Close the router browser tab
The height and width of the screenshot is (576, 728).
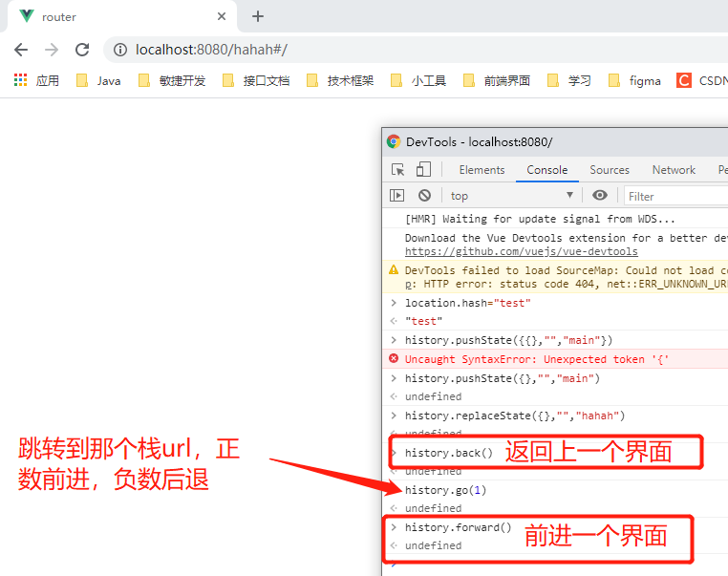click(222, 16)
